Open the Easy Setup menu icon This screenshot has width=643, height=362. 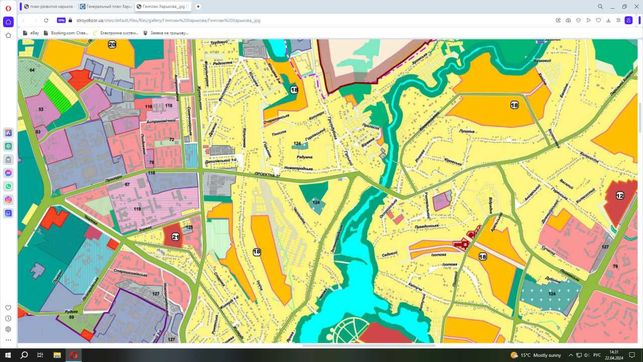[618, 20]
